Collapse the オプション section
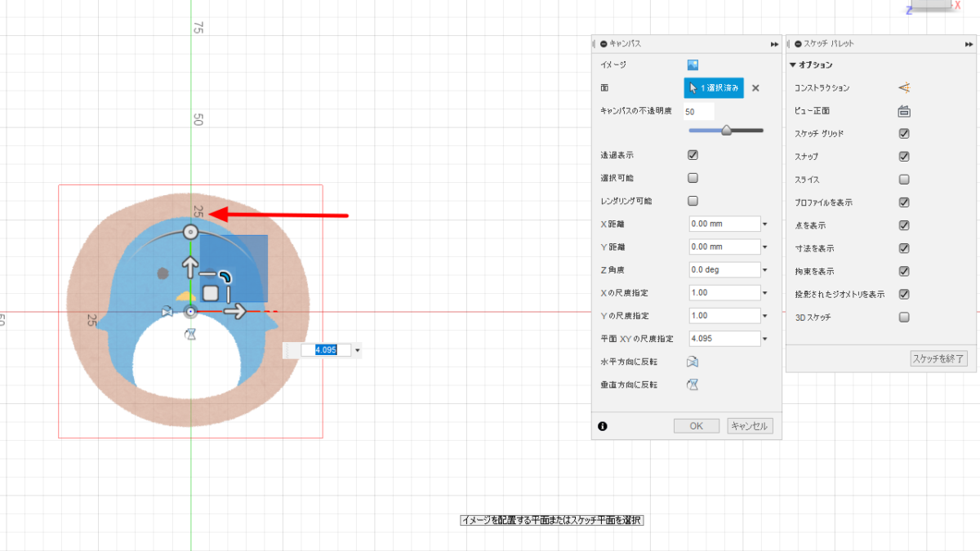The image size is (980, 551). pyautogui.click(x=793, y=65)
